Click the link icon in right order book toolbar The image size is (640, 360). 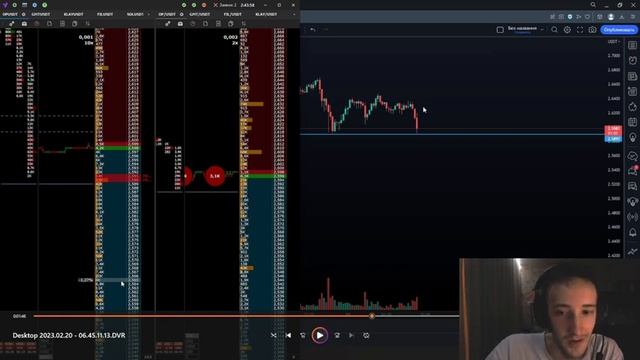[x=168, y=24]
